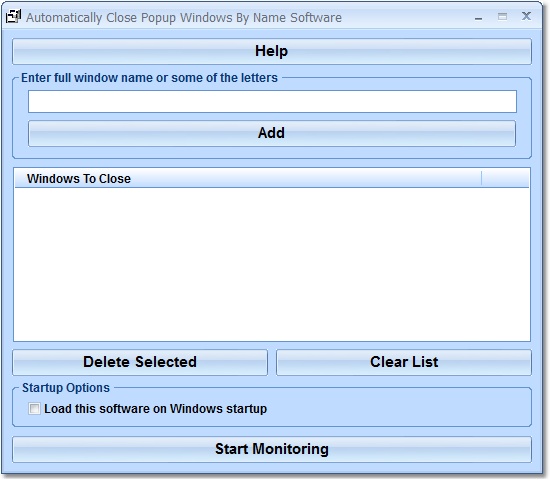Click the 'Enter full window name' group label

(x=149, y=78)
